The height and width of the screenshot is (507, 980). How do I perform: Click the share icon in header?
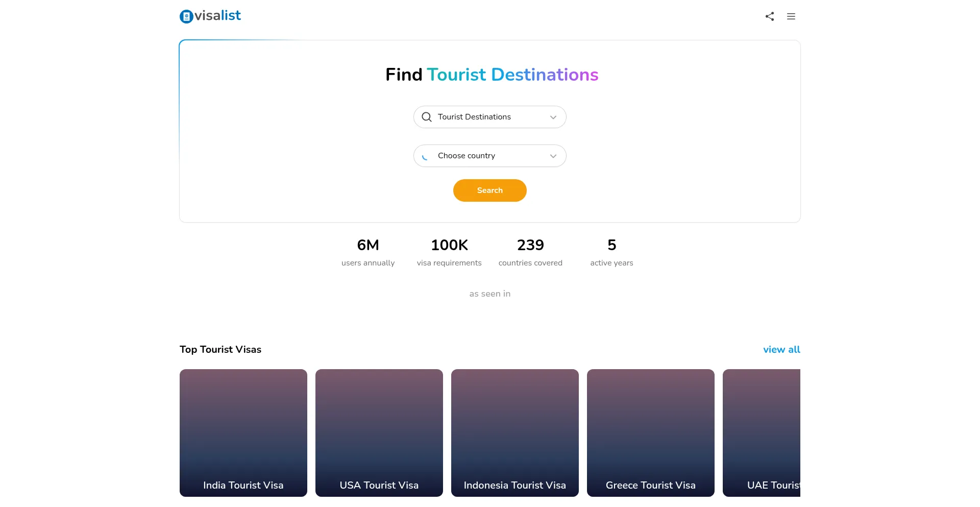770,16
